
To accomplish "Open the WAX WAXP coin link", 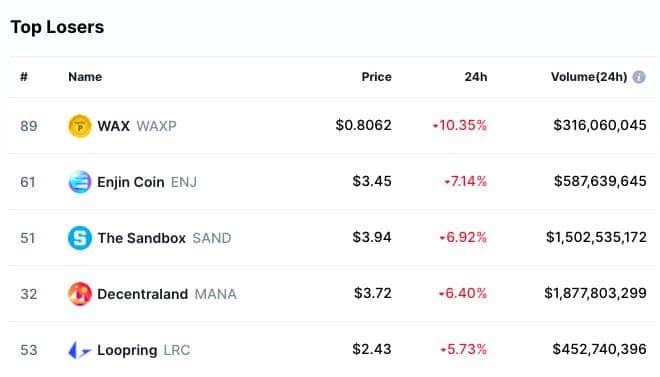I will pos(137,126).
